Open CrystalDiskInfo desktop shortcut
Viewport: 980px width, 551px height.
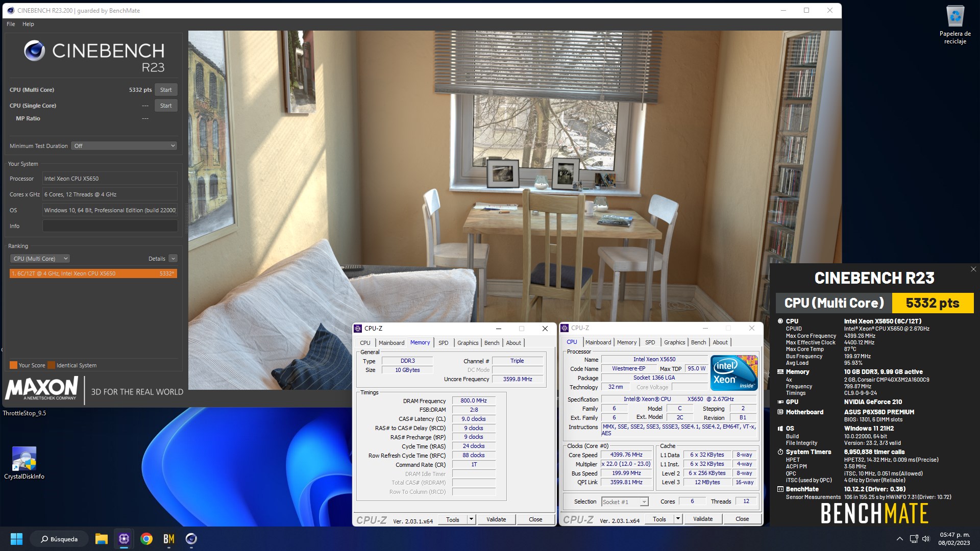[24, 463]
